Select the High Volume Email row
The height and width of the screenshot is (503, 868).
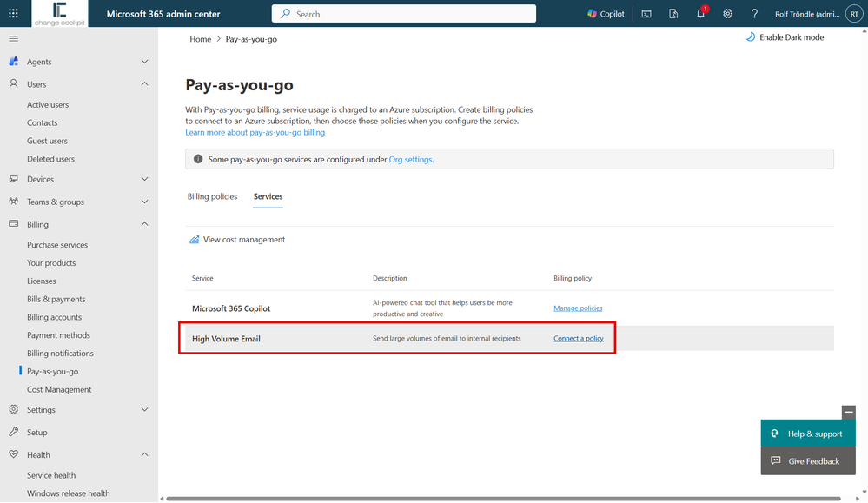(x=509, y=339)
